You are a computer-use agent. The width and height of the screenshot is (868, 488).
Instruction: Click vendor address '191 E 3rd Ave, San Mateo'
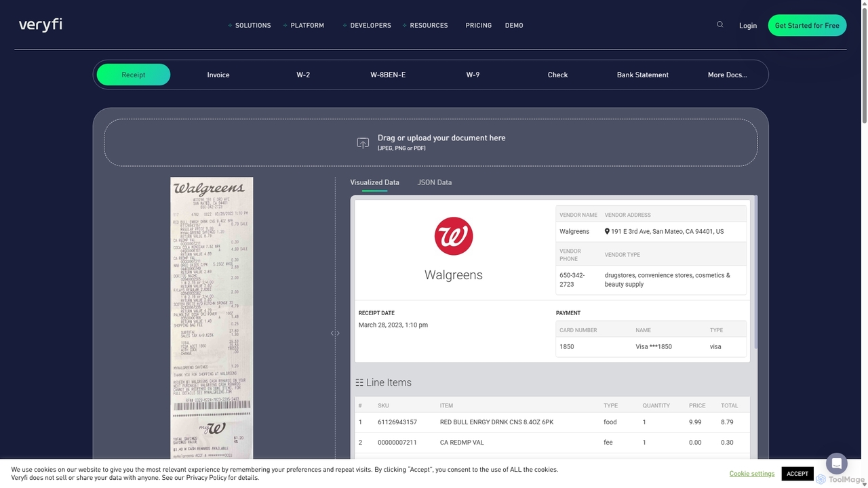[x=667, y=231]
